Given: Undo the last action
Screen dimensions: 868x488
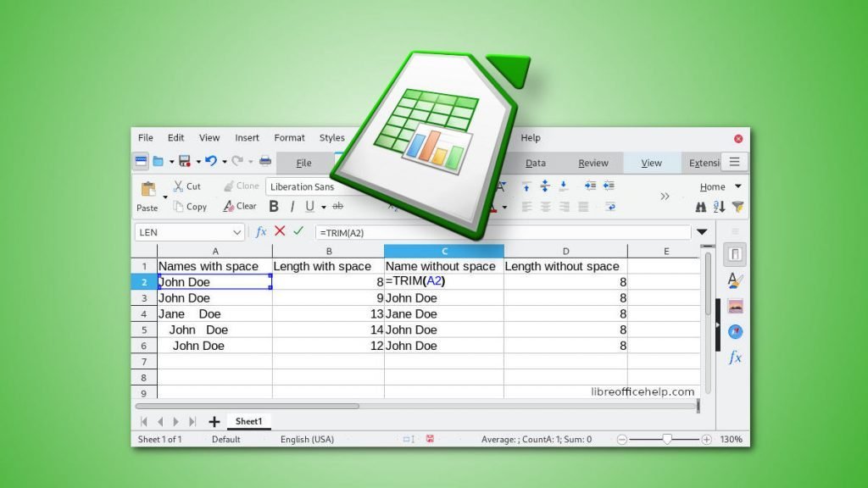Looking at the screenshot, I should click(211, 161).
